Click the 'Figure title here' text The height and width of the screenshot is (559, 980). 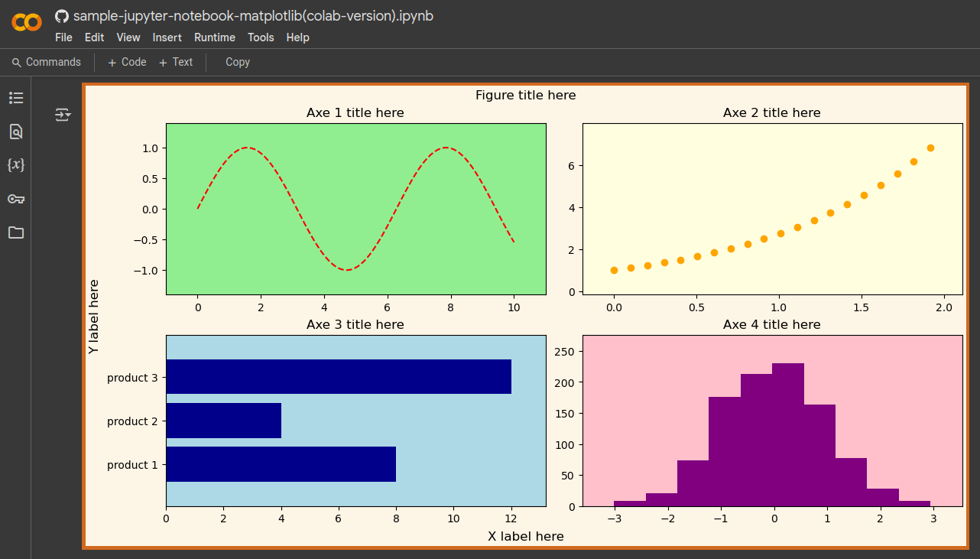526,95
